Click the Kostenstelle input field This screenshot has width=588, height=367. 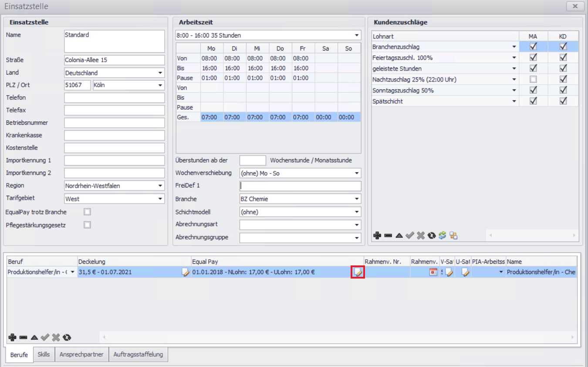click(x=115, y=148)
